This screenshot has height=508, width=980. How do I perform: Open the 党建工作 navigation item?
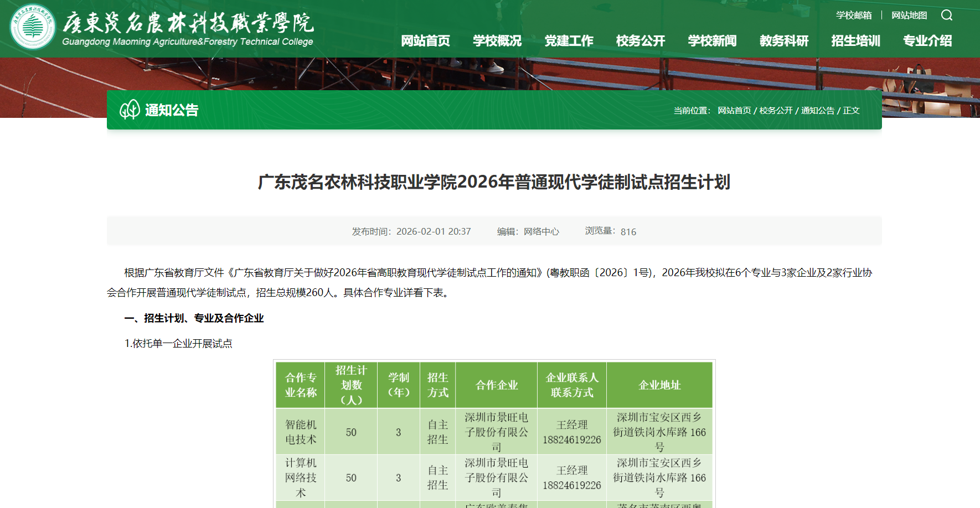(570, 41)
